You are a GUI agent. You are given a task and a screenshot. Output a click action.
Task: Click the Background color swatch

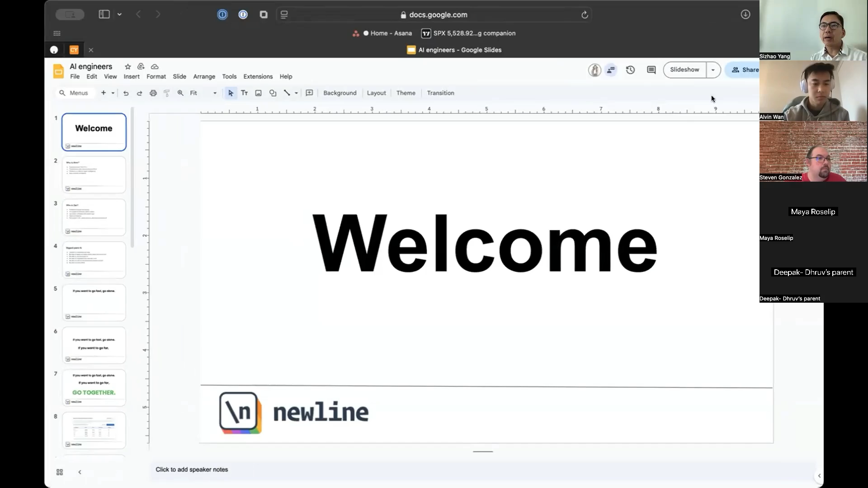(x=340, y=93)
